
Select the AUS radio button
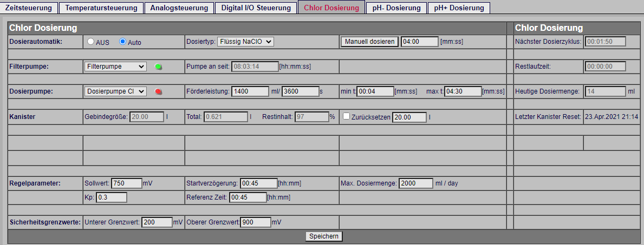(91, 42)
